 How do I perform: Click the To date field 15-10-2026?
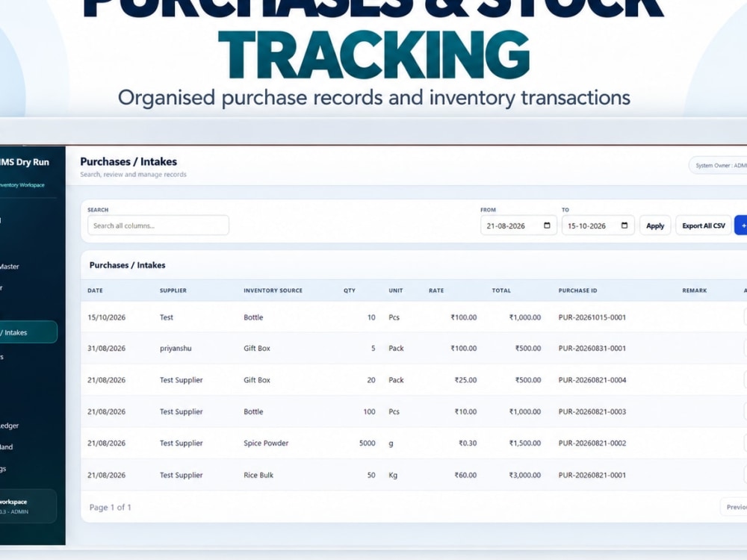[598, 225]
